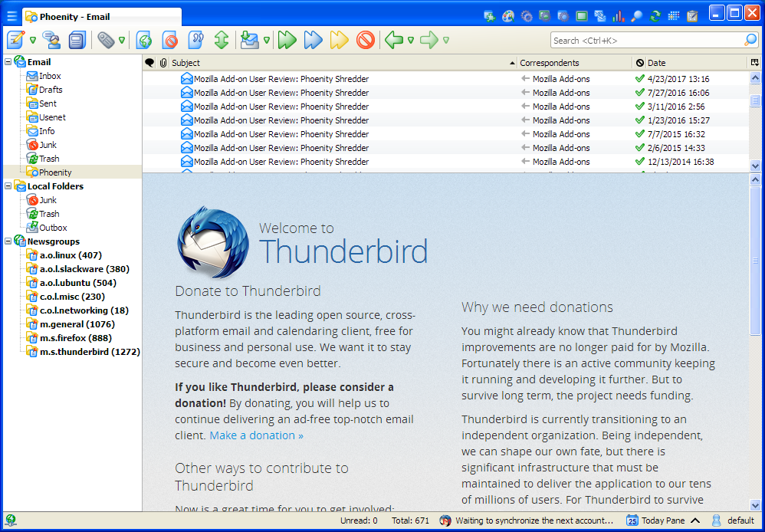Click the Tag message icon

point(106,40)
